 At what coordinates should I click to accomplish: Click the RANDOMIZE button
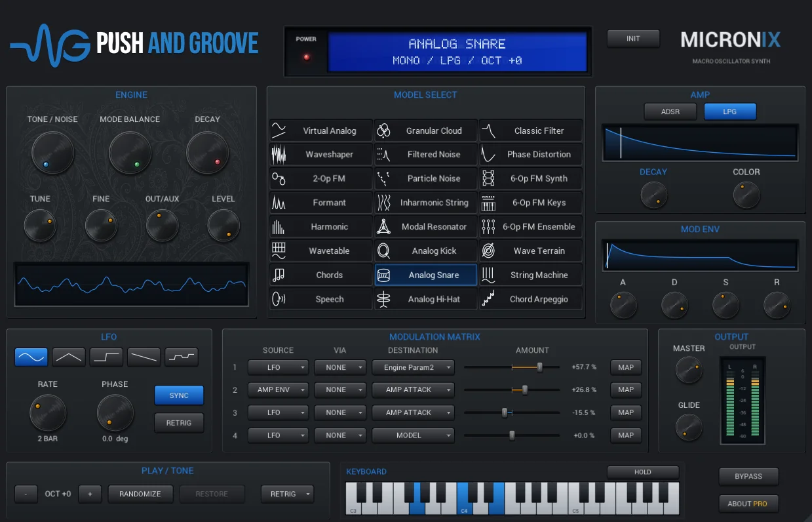point(140,494)
